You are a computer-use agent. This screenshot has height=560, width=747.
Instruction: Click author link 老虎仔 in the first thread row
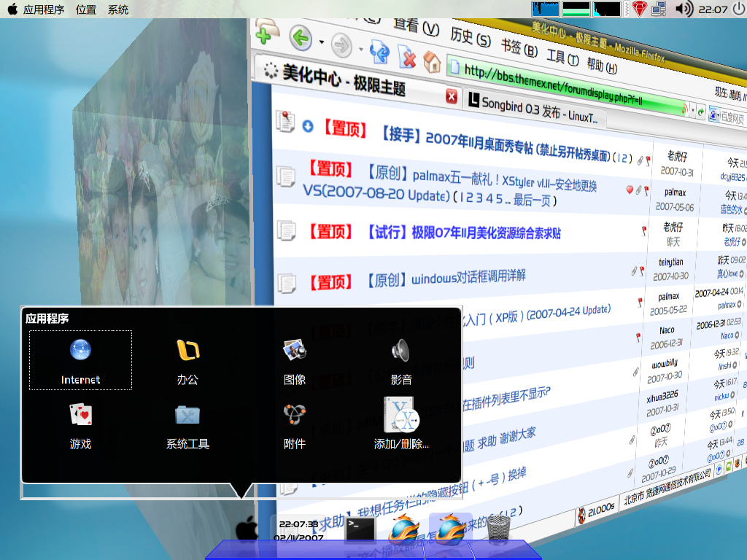[x=677, y=156]
